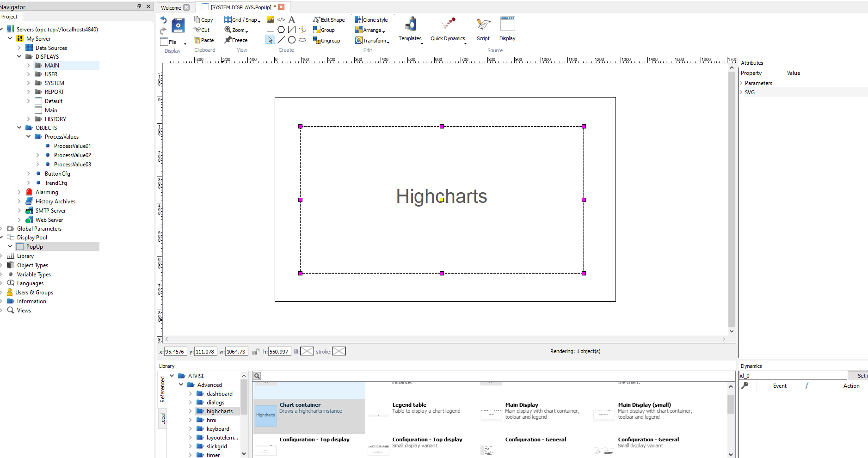Switch to the Referenced library tab

point(162,389)
